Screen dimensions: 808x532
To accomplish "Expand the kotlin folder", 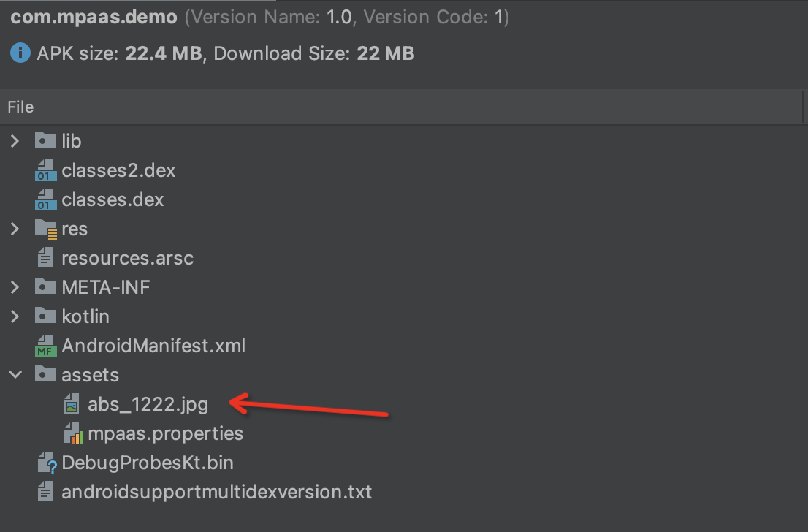I will (15, 316).
